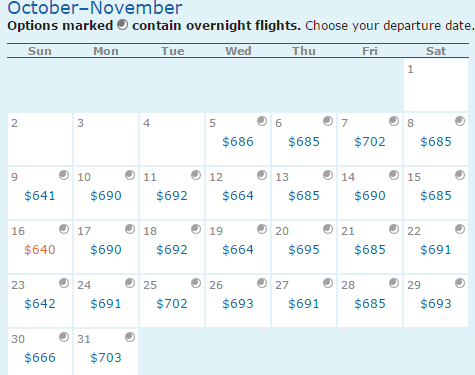The width and height of the screenshot is (475, 375).
Task: Click the overnight moon icon on day 16
Action: tap(64, 229)
